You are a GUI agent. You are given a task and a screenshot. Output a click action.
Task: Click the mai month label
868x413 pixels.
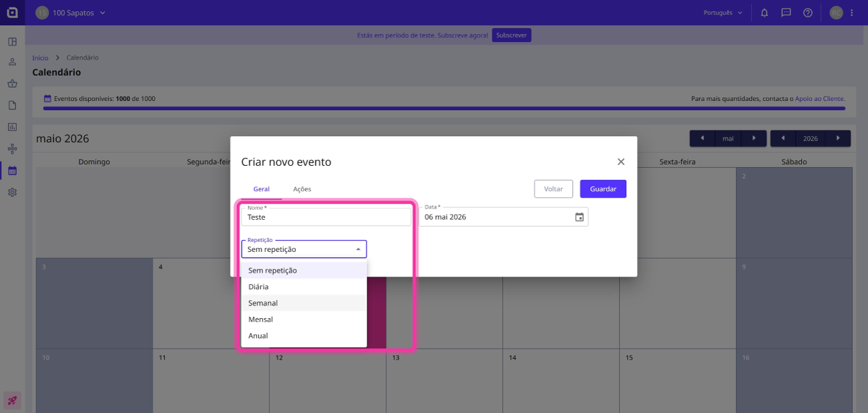click(728, 138)
